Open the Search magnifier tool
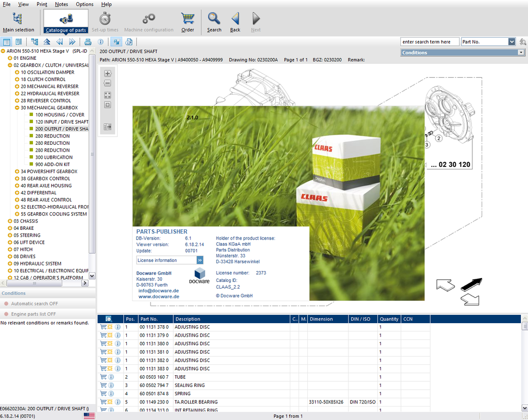The width and height of the screenshot is (528, 420). point(214,22)
